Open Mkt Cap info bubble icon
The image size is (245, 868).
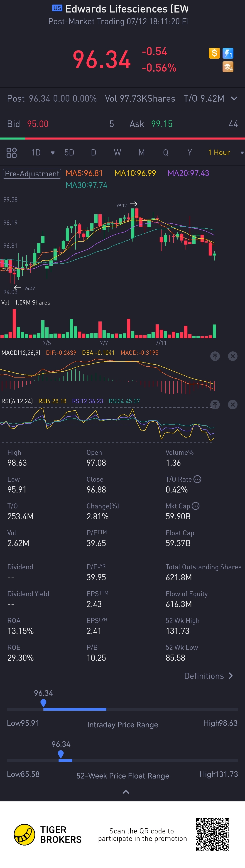(196, 506)
